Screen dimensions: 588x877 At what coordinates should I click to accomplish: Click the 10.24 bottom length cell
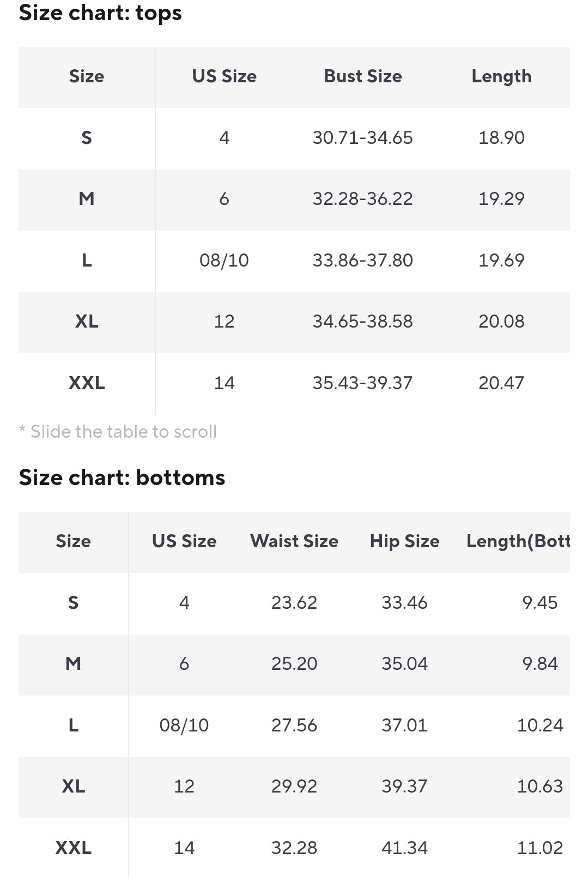click(540, 725)
